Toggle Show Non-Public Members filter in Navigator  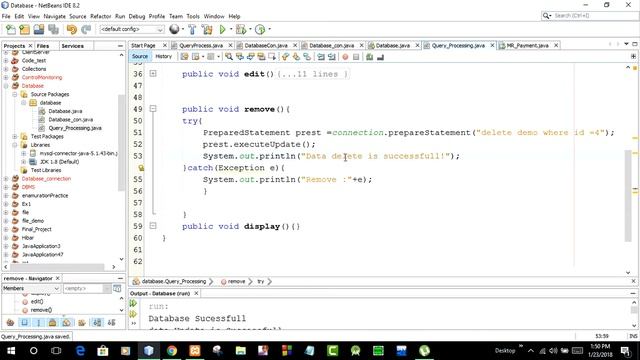pos(53,323)
